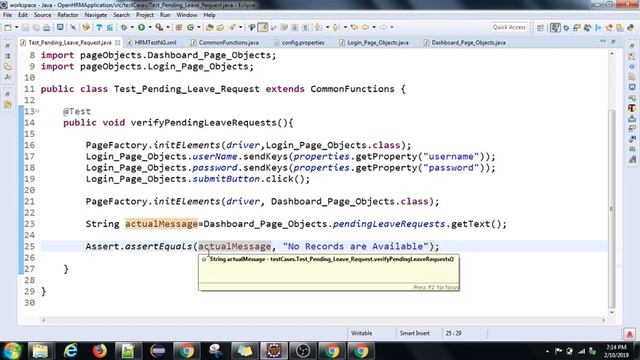Switch to Login_Page_Objects.java editor tab

click(x=374, y=42)
